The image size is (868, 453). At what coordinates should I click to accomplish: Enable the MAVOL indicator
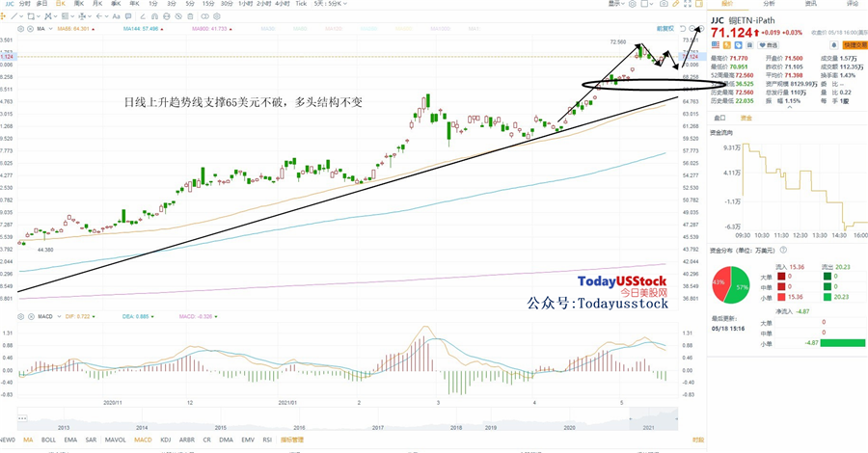click(x=115, y=440)
